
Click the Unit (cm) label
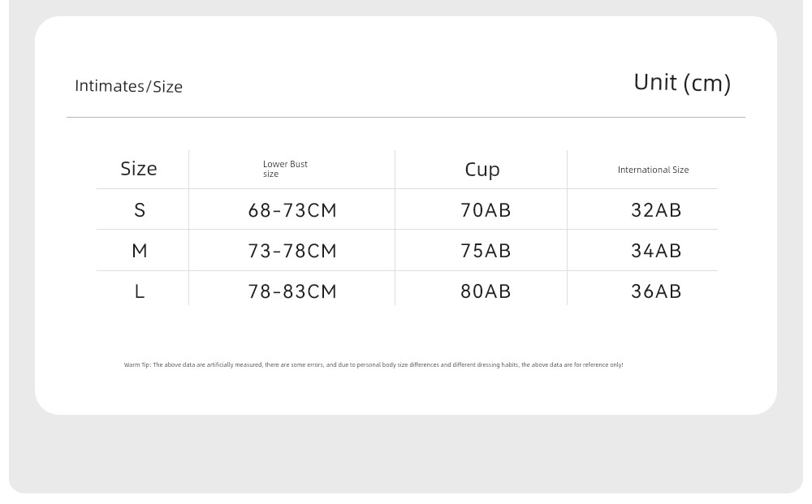click(682, 83)
